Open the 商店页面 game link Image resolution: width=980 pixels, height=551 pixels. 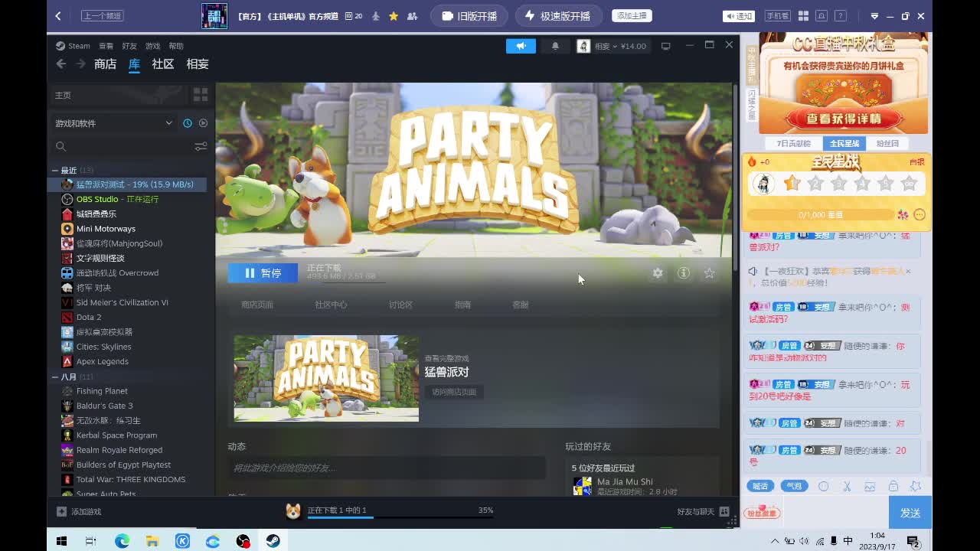click(257, 305)
